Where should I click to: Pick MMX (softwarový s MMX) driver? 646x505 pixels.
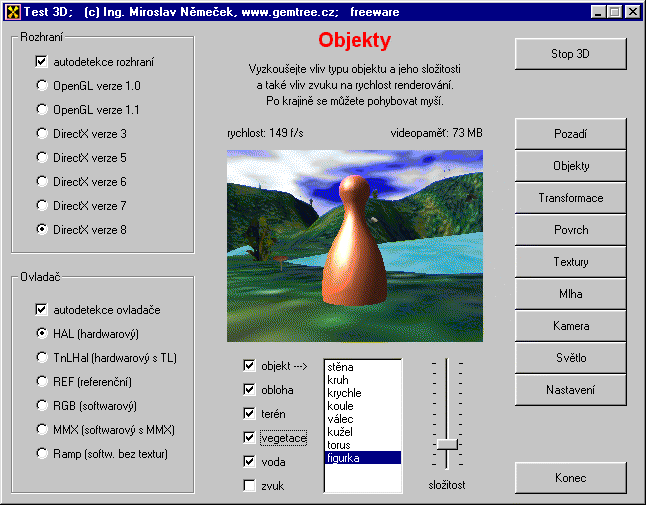coord(41,429)
